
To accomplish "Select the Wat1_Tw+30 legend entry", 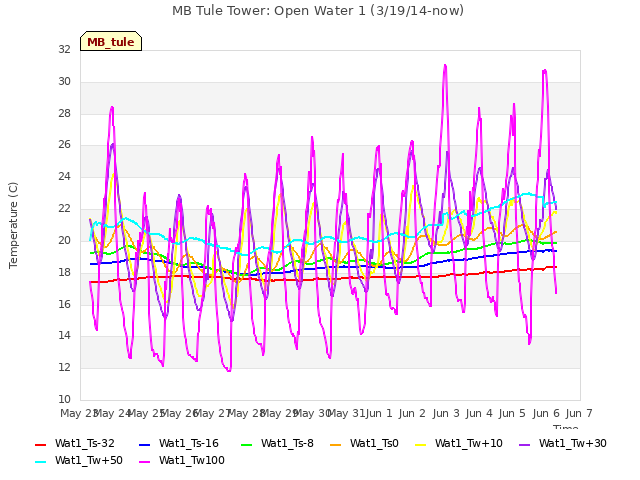I will [x=563, y=443].
